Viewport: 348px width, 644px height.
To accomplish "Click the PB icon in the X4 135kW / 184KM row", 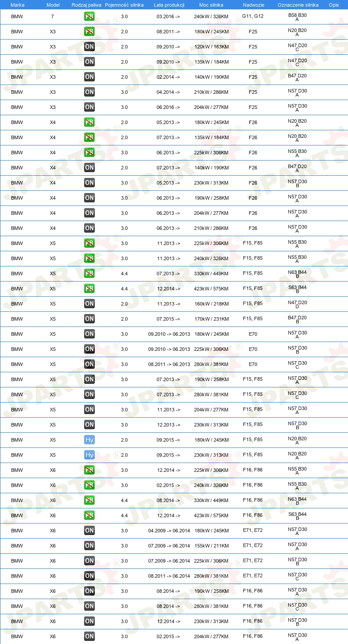I will click(x=89, y=137).
